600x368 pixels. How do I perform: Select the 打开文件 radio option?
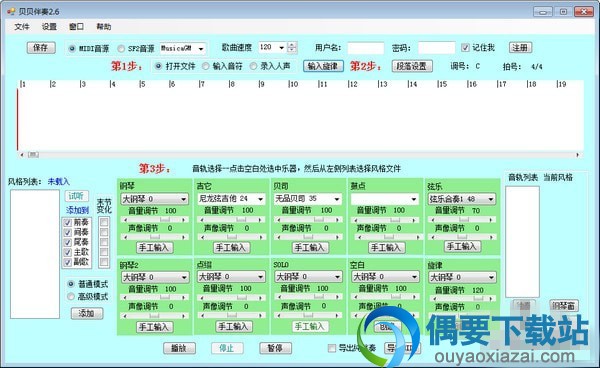click(158, 66)
